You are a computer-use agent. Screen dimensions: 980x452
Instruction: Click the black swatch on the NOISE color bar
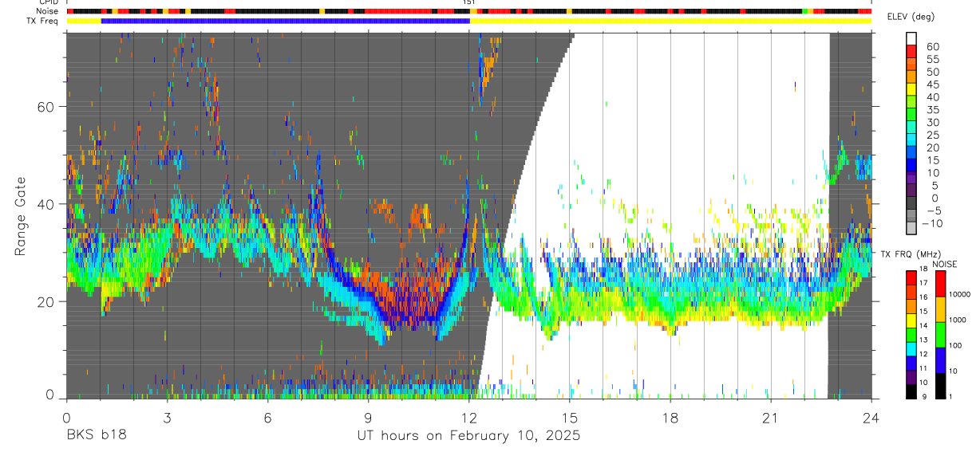(939, 385)
